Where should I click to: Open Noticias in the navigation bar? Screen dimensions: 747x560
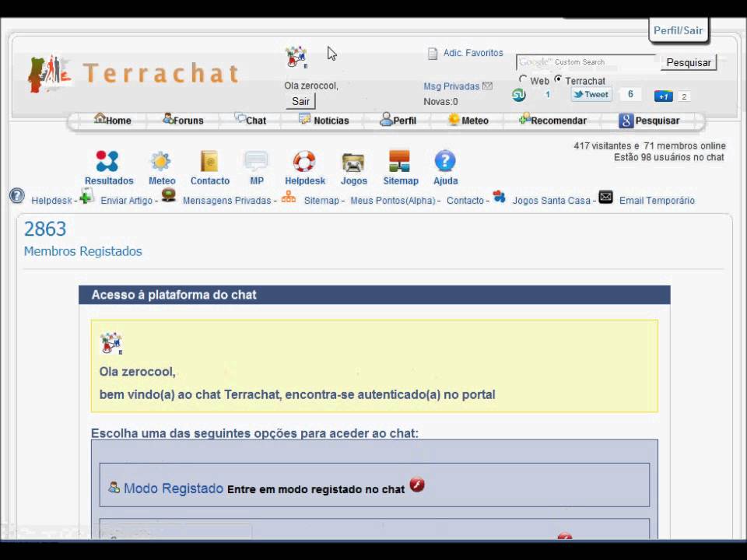[x=324, y=120]
